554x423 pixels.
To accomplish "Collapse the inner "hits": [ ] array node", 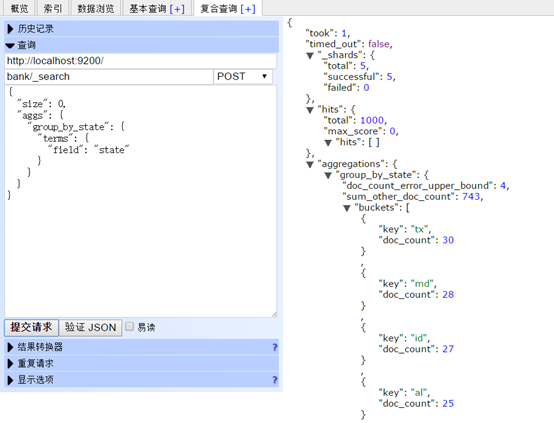I will (x=328, y=143).
